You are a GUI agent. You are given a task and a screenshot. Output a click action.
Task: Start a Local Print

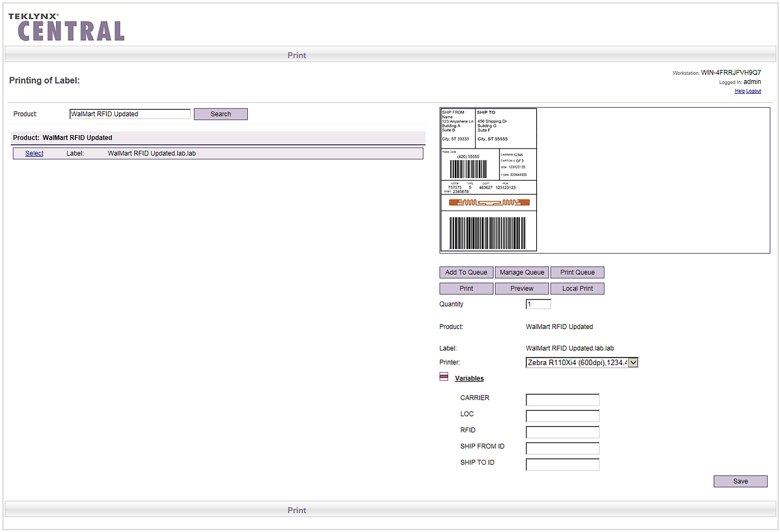click(577, 288)
